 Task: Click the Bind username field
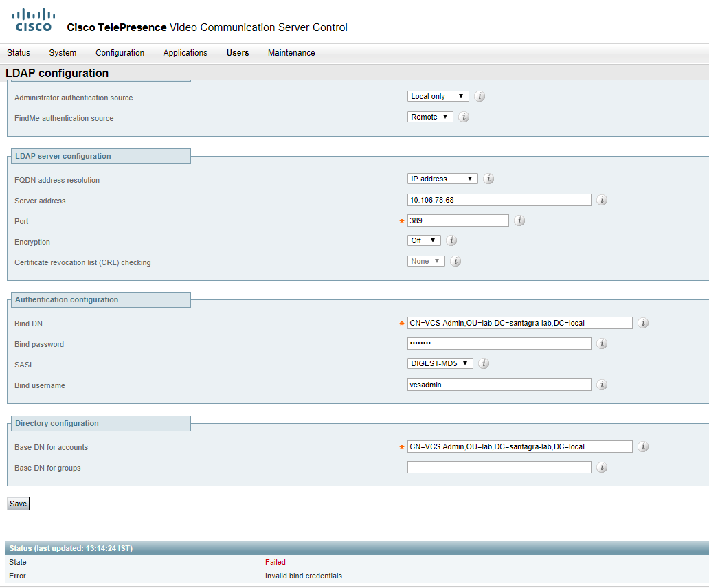pos(499,385)
